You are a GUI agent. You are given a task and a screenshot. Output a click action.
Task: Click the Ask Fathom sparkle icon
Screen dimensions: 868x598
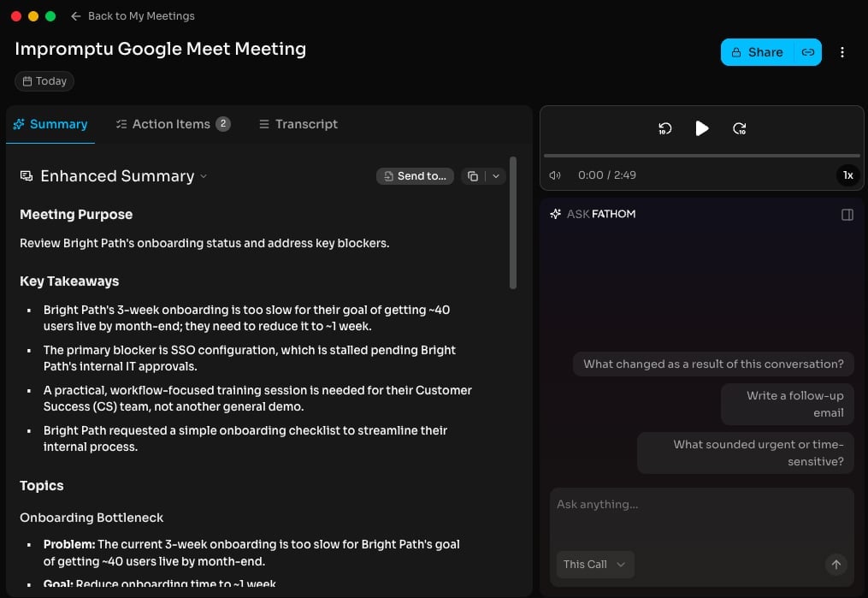coord(555,214)
